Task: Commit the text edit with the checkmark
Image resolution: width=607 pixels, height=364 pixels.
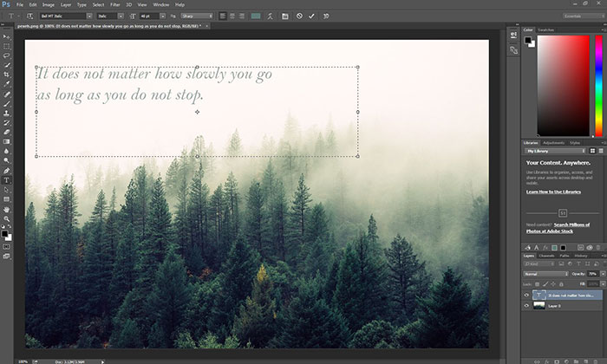Action: pyautogui.click(x=311, y=16)
